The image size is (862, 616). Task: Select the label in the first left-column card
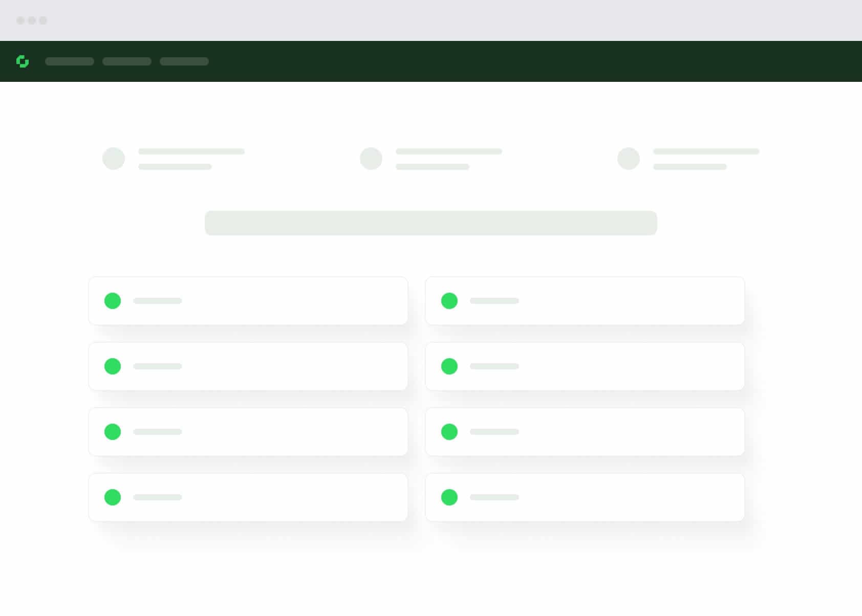(158, 301)
